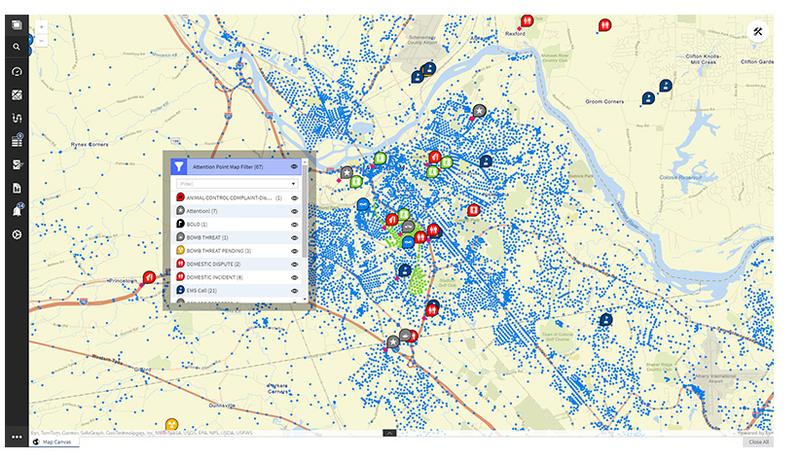Image resolution: width=800 pixels, height=460 pixels.
Task: Toggle visibility of EMS Call points
Action: [x=294, y=291]
